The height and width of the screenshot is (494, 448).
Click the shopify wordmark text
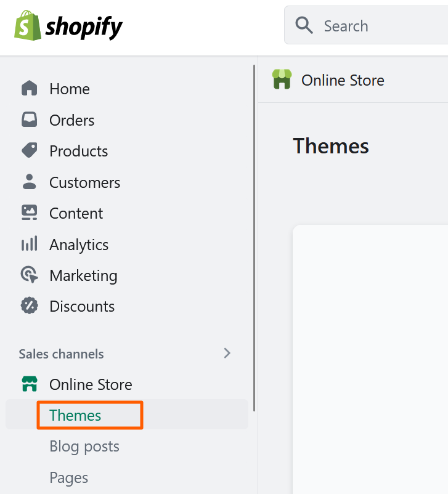84,28
